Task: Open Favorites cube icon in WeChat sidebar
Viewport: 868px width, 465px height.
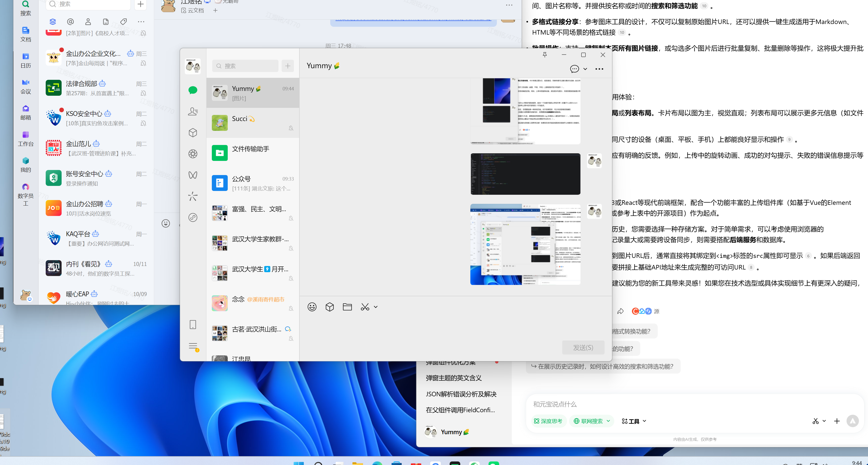Action: coord(193,133)
